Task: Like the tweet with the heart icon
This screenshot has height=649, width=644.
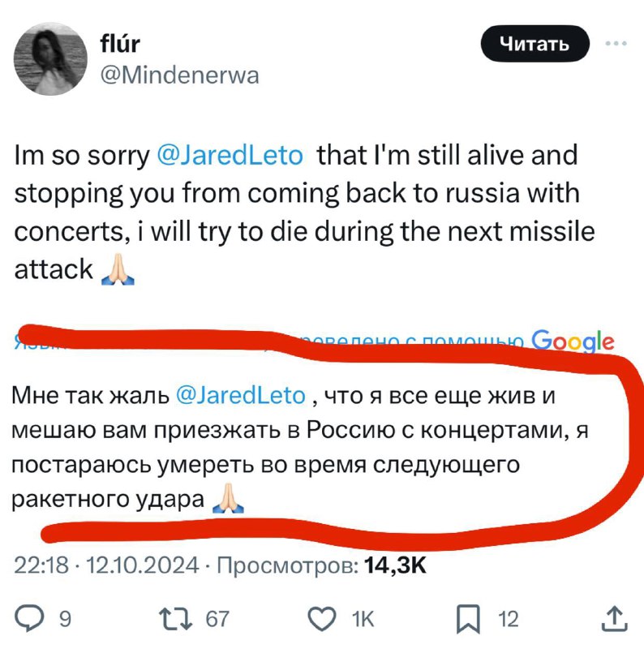Action: pos(322,619)
